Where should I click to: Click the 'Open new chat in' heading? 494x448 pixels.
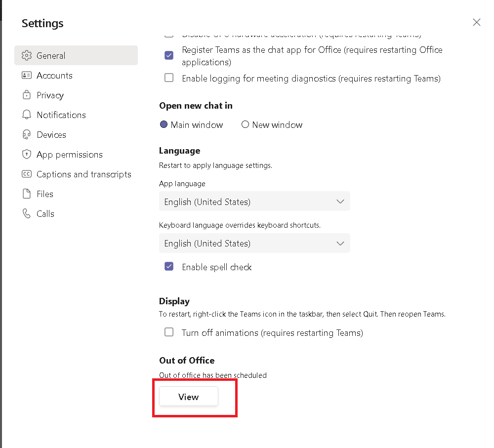pyautogui.click(x=196, y=106)
